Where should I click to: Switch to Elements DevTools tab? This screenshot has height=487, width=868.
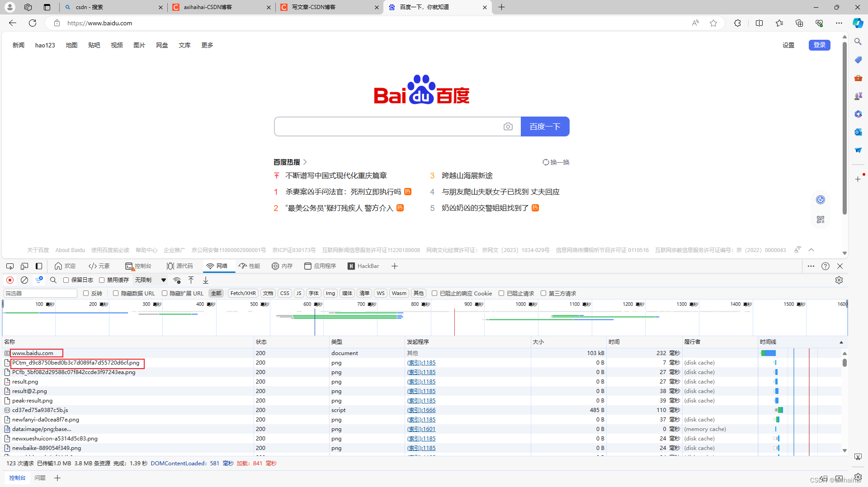(99, 266)
